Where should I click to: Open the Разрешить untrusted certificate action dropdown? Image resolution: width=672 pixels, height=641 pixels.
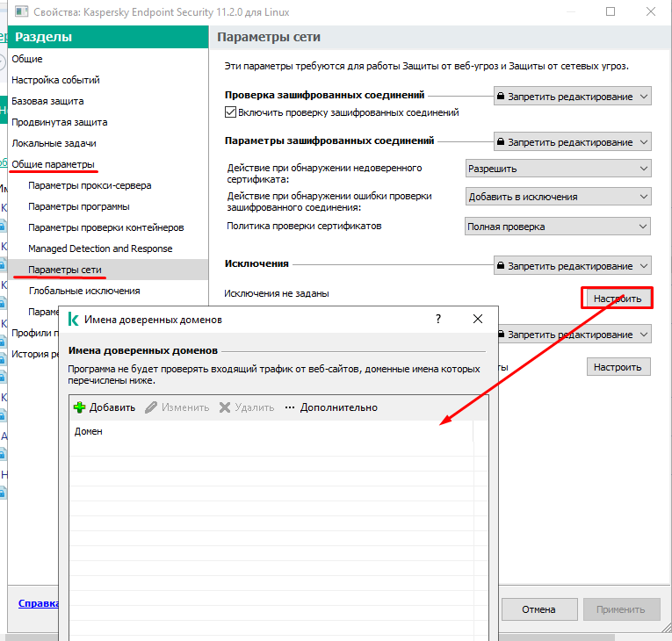[x=558, y=169]
